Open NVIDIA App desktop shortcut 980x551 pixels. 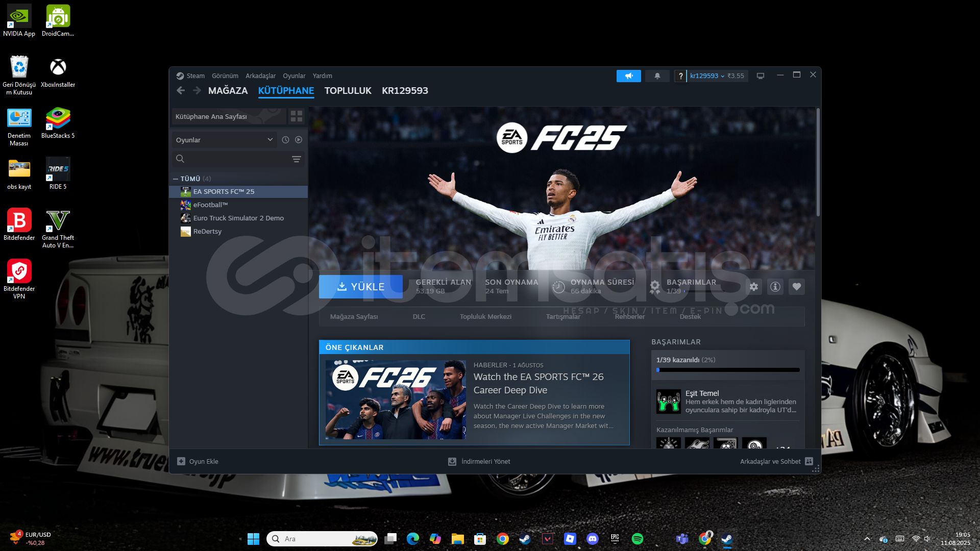click(19, 20)
